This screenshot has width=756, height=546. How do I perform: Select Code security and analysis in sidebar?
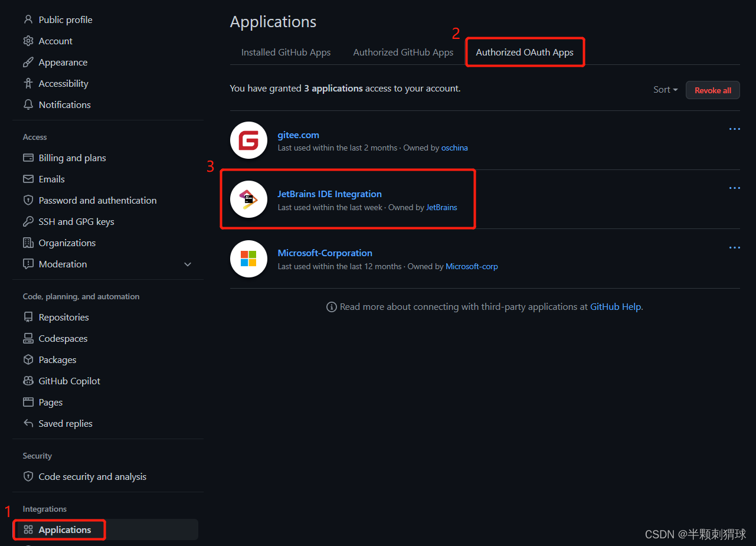point(92,476)
